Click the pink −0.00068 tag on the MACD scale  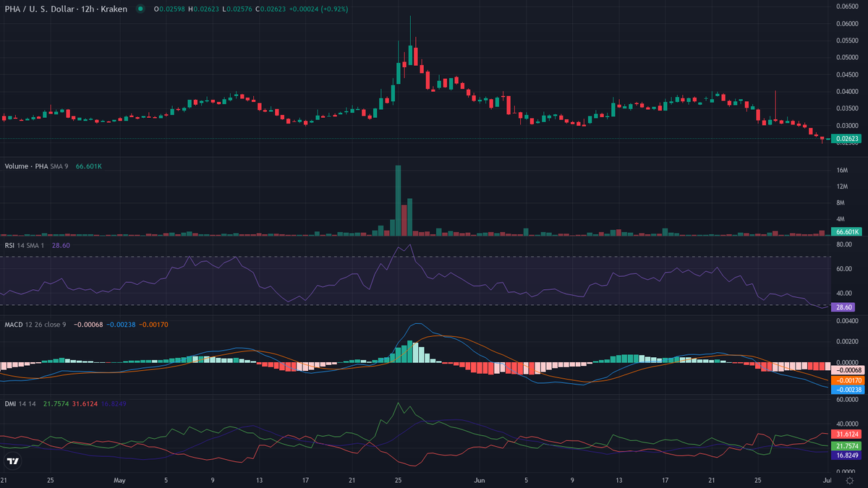point(847,369)
